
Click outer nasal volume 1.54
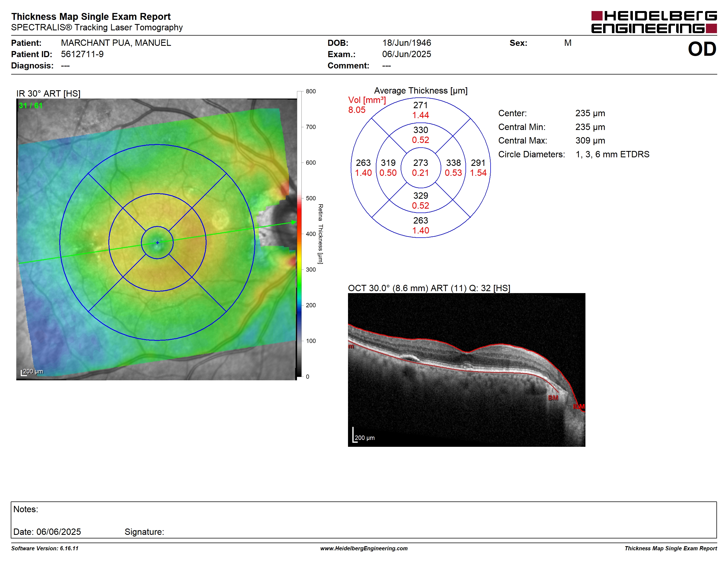(x=478, y=173)
